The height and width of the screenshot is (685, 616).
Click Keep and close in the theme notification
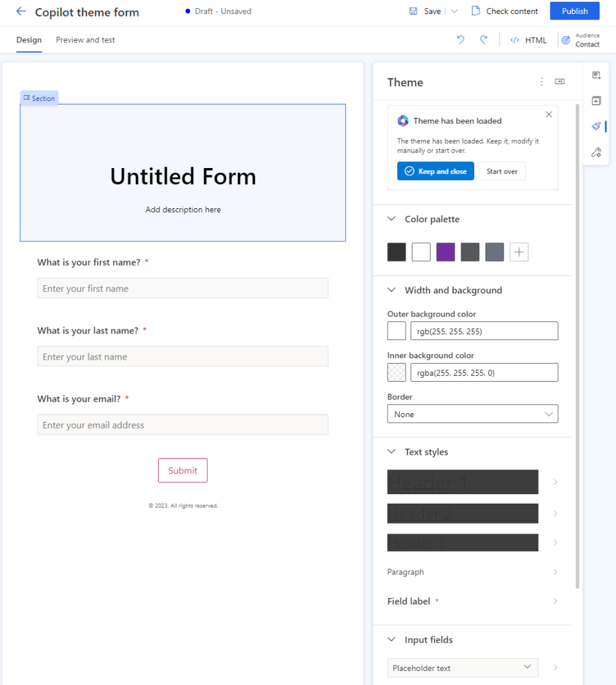click(435, 171)
